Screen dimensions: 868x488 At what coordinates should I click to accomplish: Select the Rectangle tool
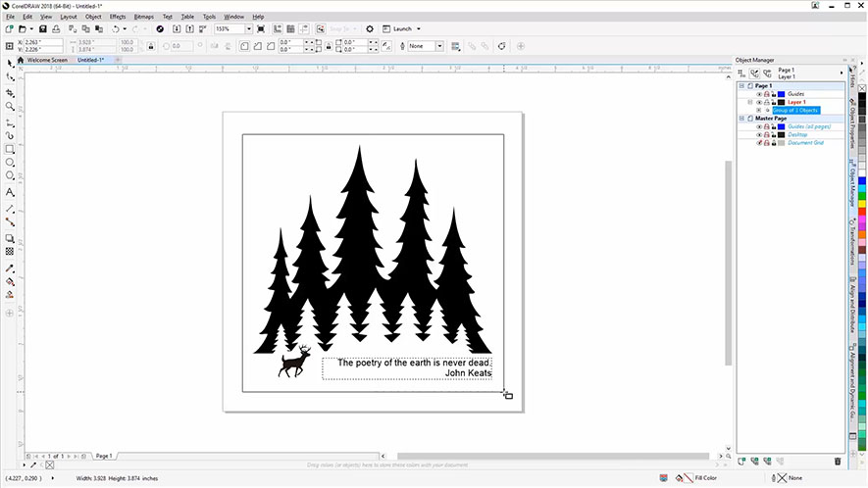point(10,149)
